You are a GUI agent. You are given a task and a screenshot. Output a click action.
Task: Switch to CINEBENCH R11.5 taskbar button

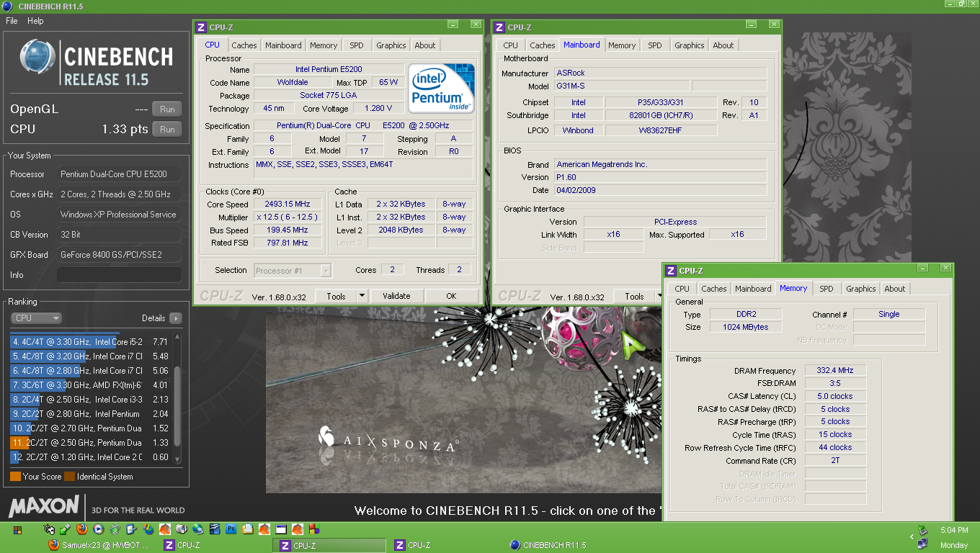[548, 545]
